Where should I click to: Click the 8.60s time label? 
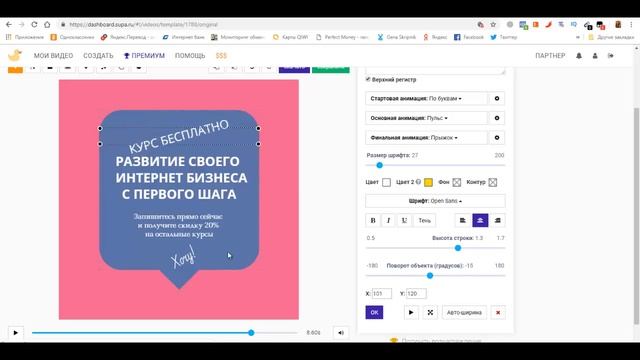[x=313, y=333]
